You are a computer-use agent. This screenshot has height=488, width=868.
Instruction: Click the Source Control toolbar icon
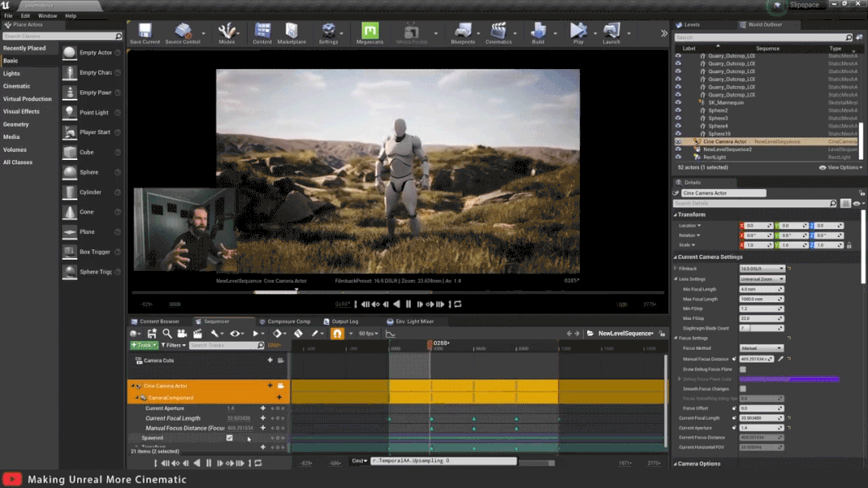coord(183,32)
